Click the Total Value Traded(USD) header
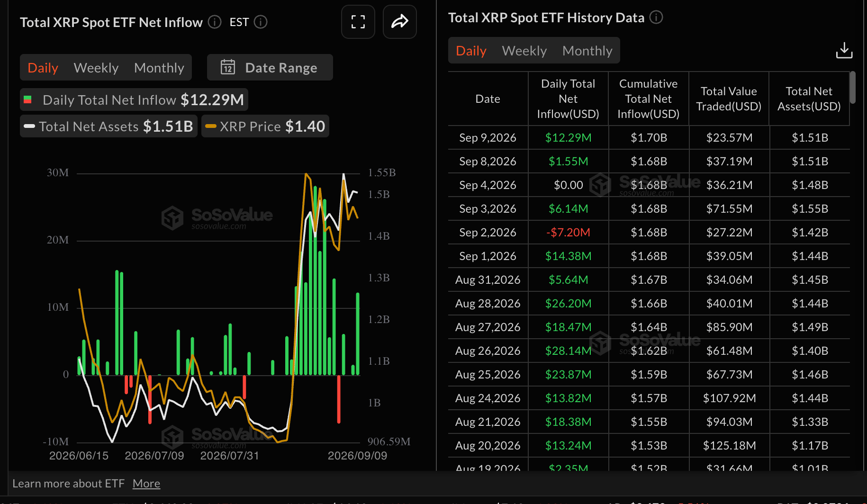This screenshot has width=867, height=504. click(x=729, y=99)
